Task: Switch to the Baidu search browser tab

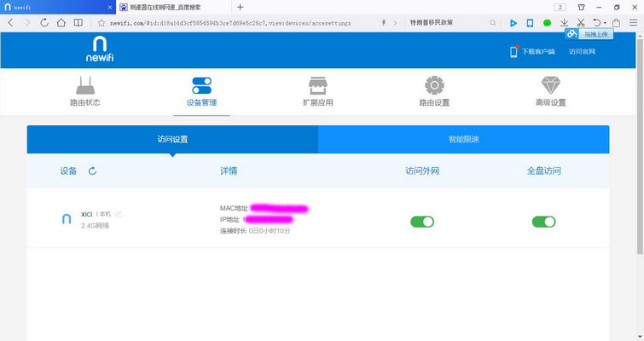Action: pos(174,7)
